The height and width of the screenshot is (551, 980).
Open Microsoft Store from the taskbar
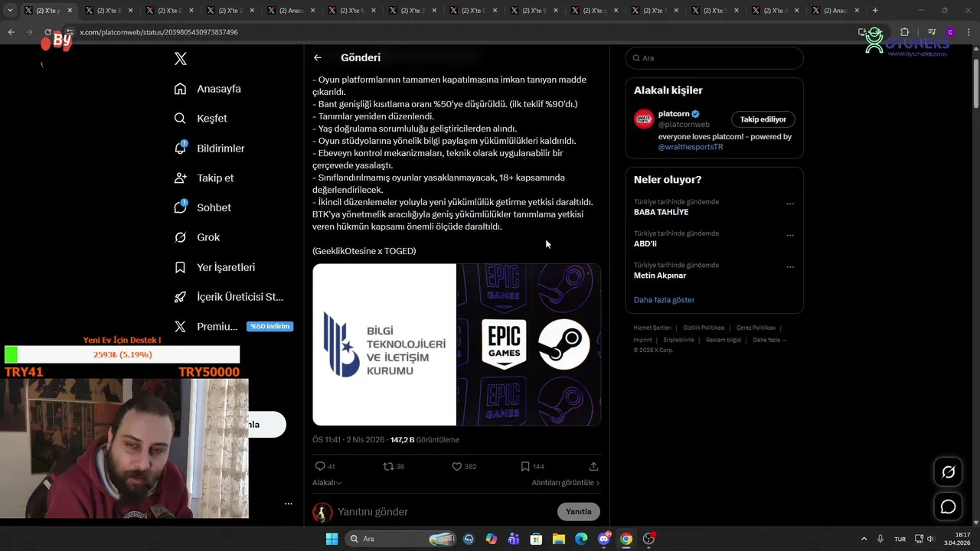click(536, 539)
